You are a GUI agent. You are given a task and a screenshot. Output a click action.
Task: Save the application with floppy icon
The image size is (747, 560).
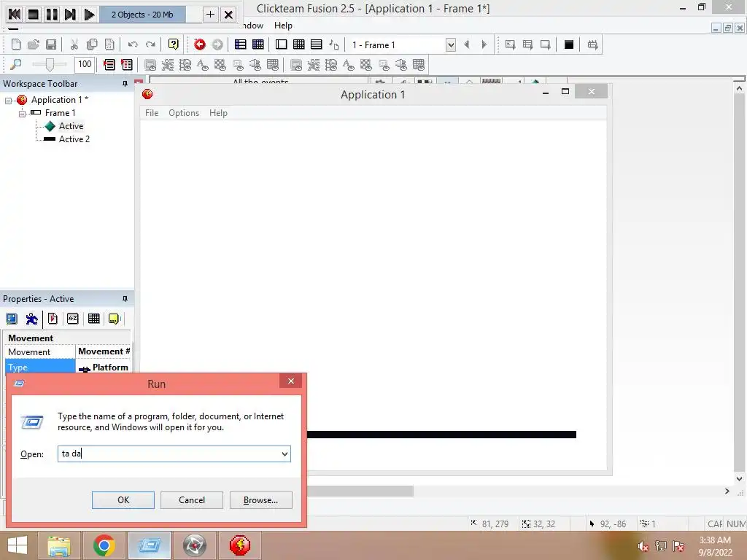51,44
